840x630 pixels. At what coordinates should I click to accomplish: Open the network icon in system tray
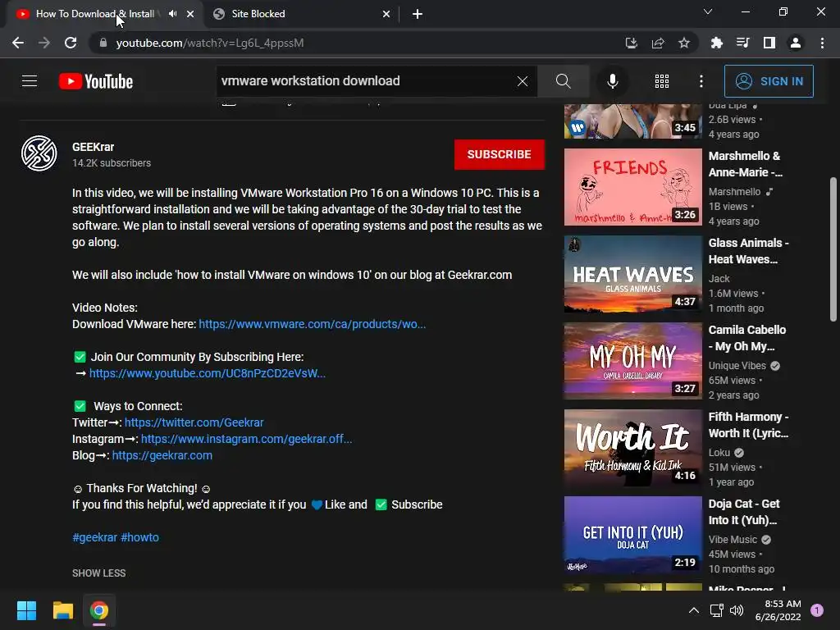(x=716, y=610)
